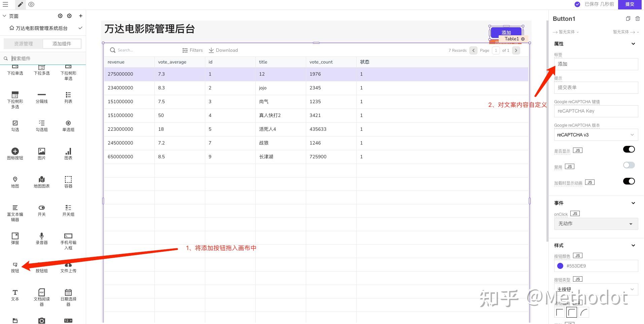Image resolution: width=644 pixels, height=324 pixels.
Task: Pick the 单选组 radio group component
Action: tap(68, 126)
